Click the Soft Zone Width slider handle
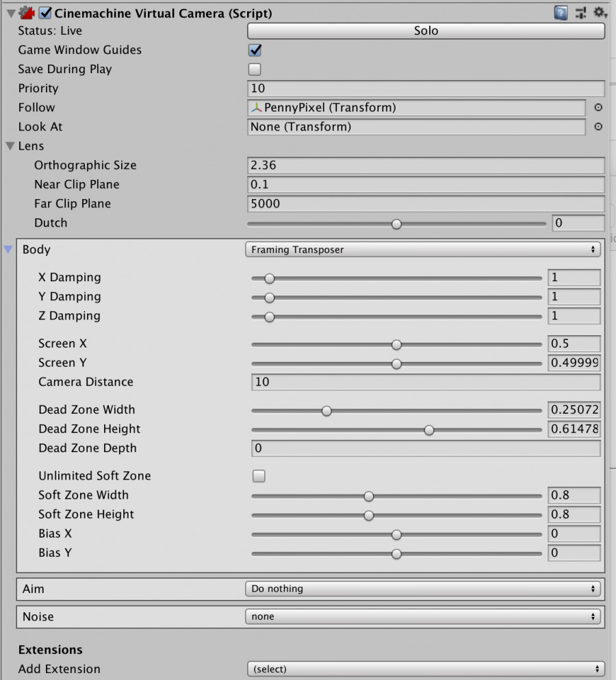Viewport: 616px width, 680px height. point(369,496)
